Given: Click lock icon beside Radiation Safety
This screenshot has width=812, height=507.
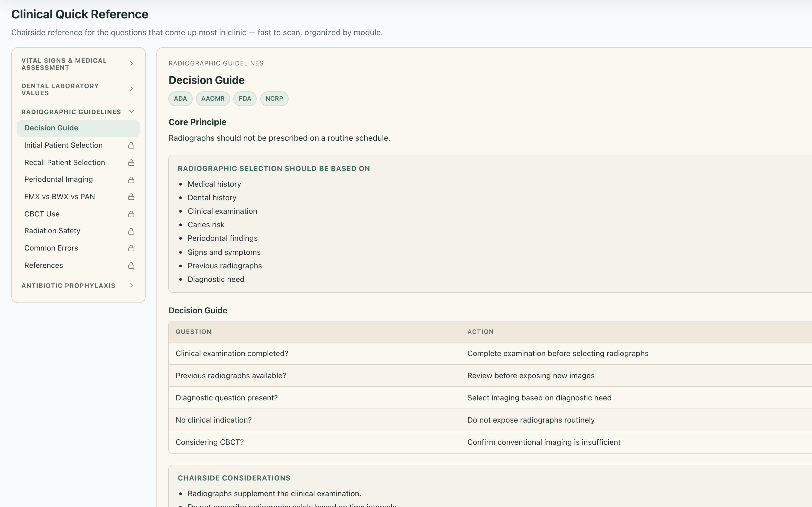Looking at the screenshot, I should click(131, 231).
